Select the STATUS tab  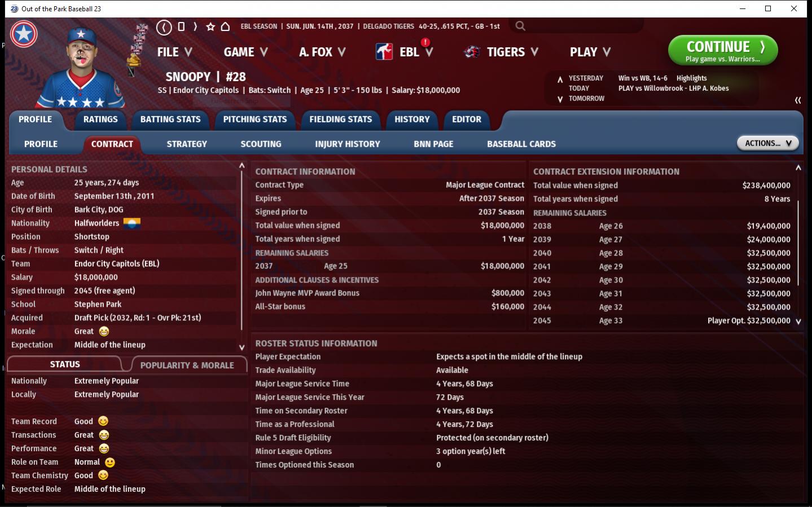(65, 364)
